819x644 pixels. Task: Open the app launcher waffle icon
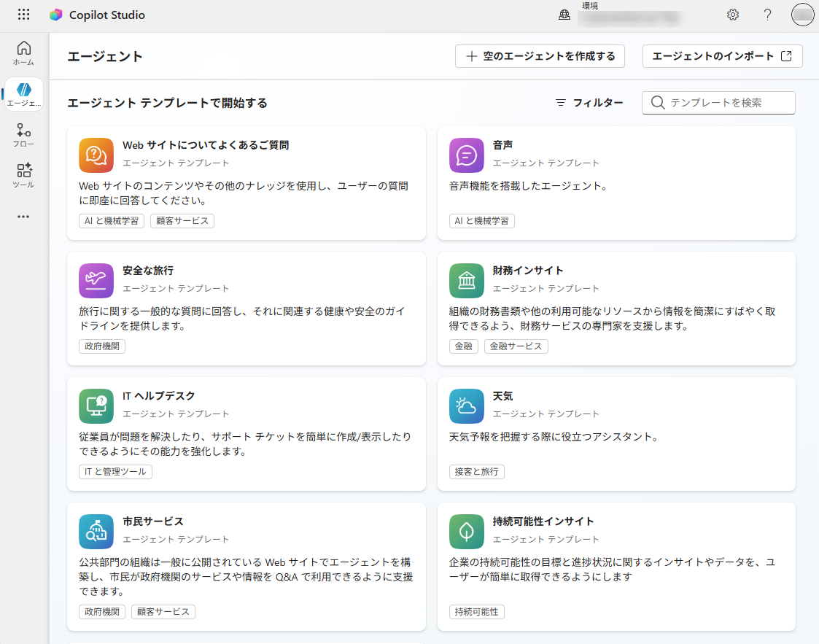point(23,15)
